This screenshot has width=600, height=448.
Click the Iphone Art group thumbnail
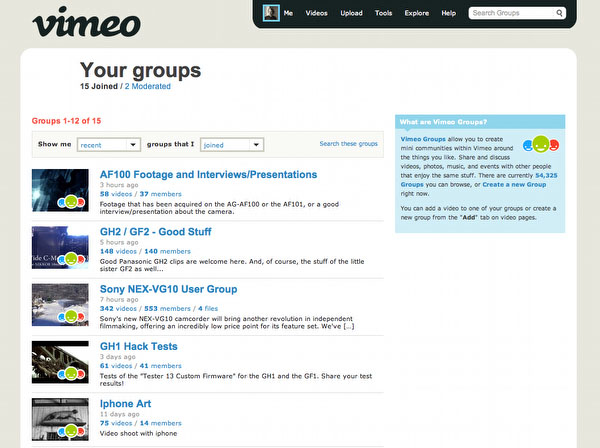(x=60, y=419)
